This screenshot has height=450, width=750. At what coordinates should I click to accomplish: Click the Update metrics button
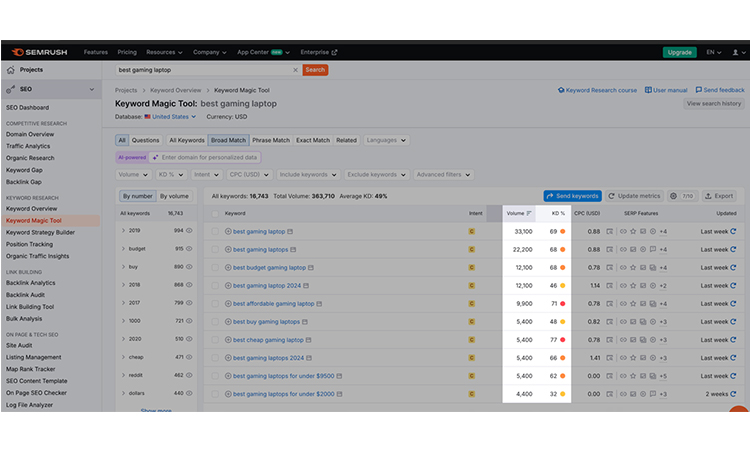(634, 196)
